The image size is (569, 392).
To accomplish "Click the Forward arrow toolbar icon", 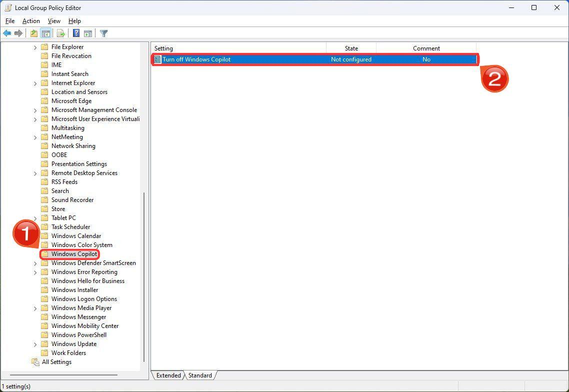I will [18, 33].
